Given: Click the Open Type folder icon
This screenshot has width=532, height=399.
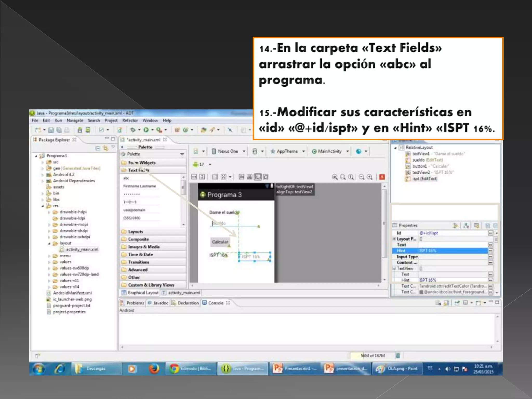Looking at the screenshot, I should point(203,130).
